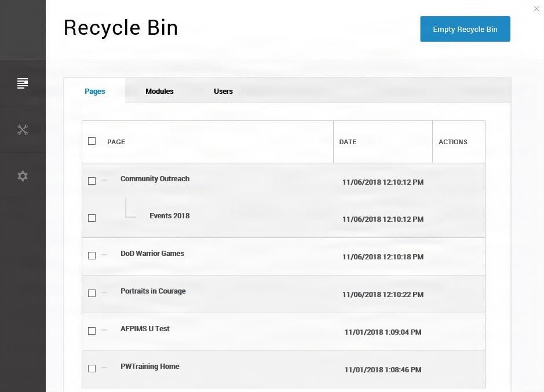The height and width of the screenshot is (392, 544).
Task: Click the DATE column header
Action: (348, 142)
